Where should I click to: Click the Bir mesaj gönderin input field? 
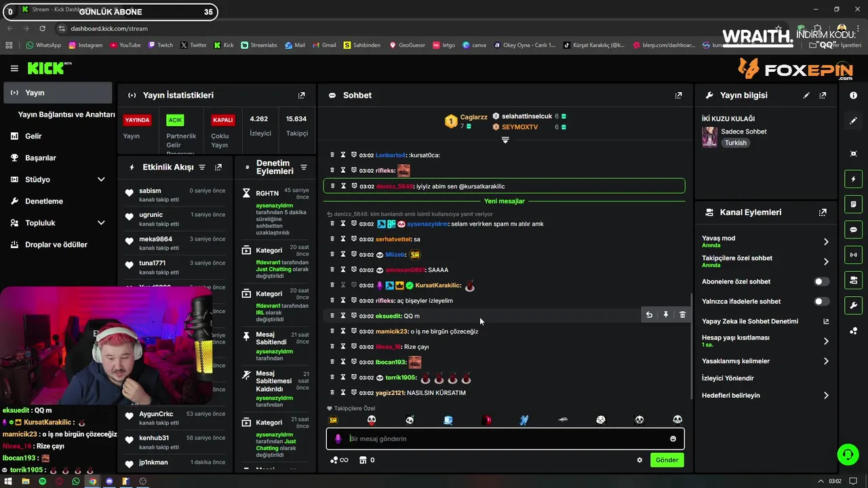coord(505,439)
